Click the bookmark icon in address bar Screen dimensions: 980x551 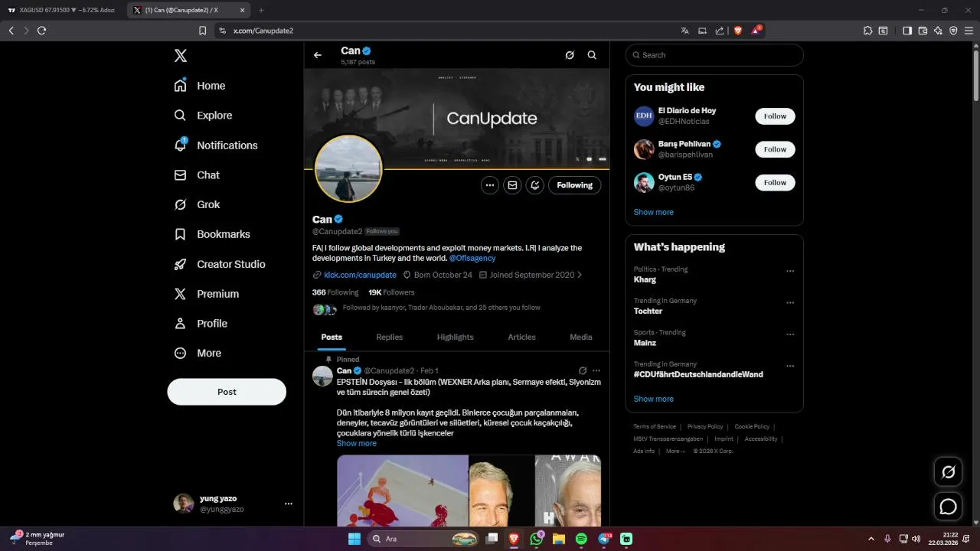[x=203, y=31]
